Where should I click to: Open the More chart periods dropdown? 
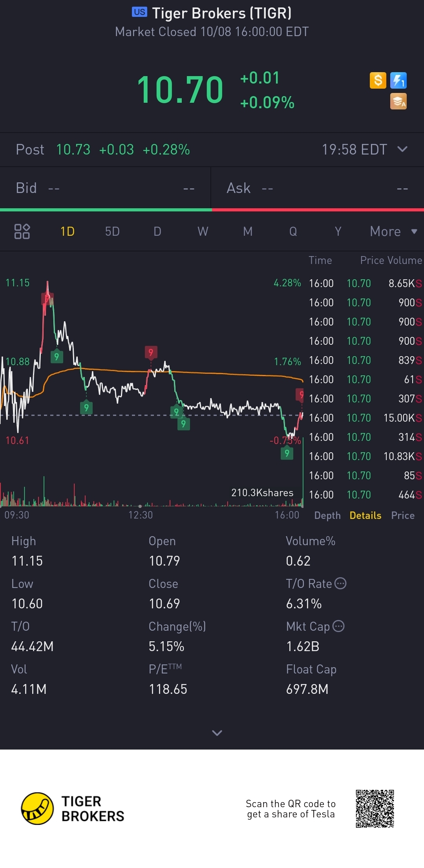coord(393,231)
